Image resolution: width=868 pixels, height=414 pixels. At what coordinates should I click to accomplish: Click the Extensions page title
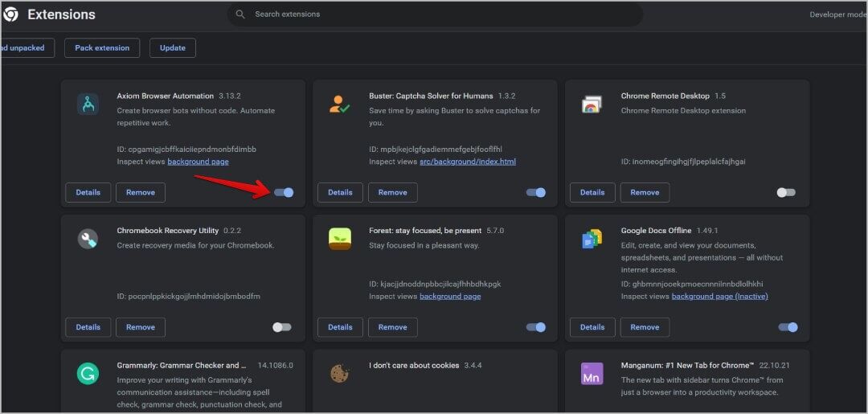61,15
